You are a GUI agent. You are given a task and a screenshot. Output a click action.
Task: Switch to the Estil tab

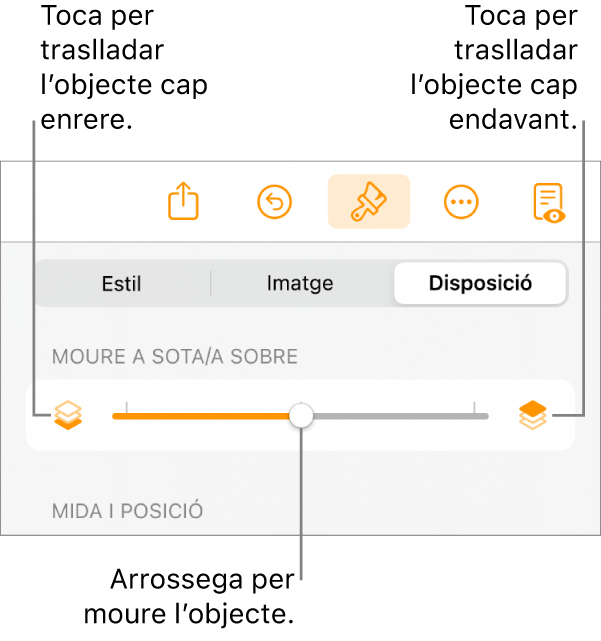pos(122,284)
